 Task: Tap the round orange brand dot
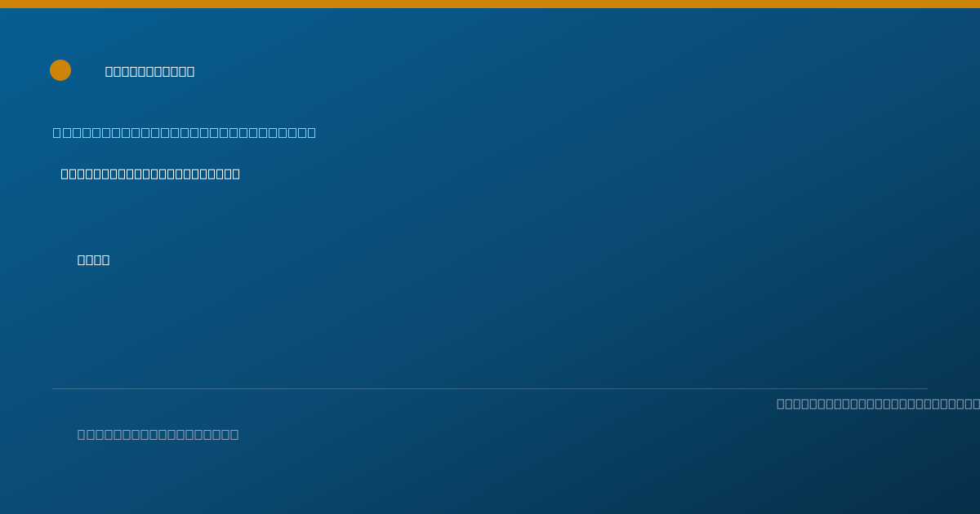coord(60,70)
